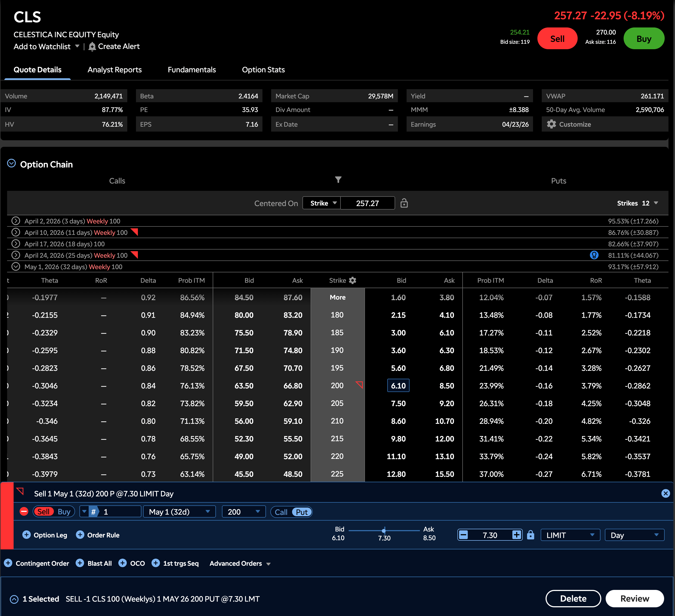
Task: Switch to the Fundamentals tab
Action: pyautogui.click(x=191, y=70)
